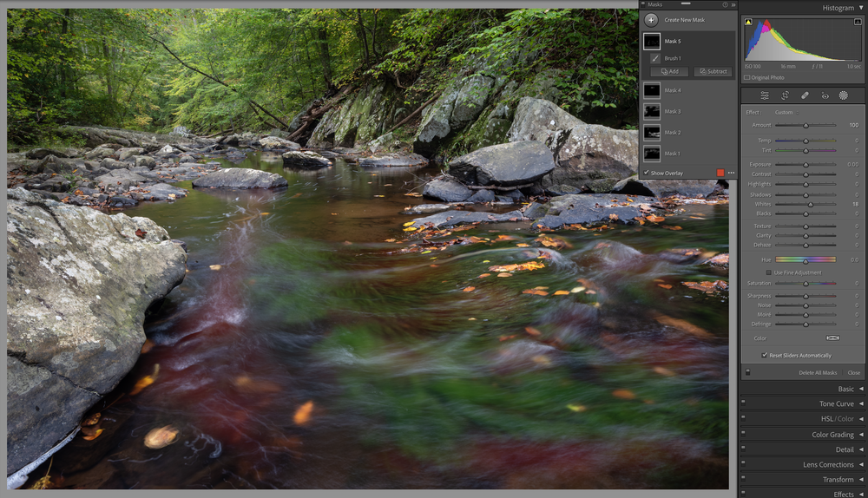
Task: Click the Whites slider handle
Action: coord(811,205)
